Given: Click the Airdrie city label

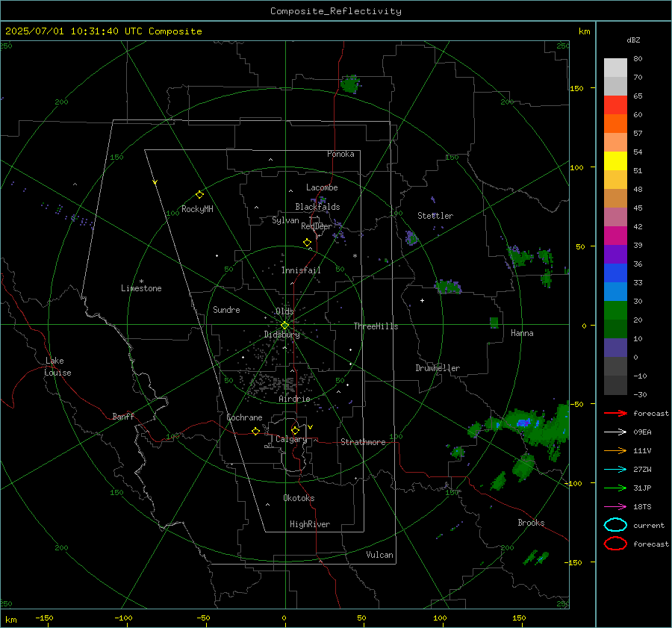Looking at the screenshot, I should point(294,399).
